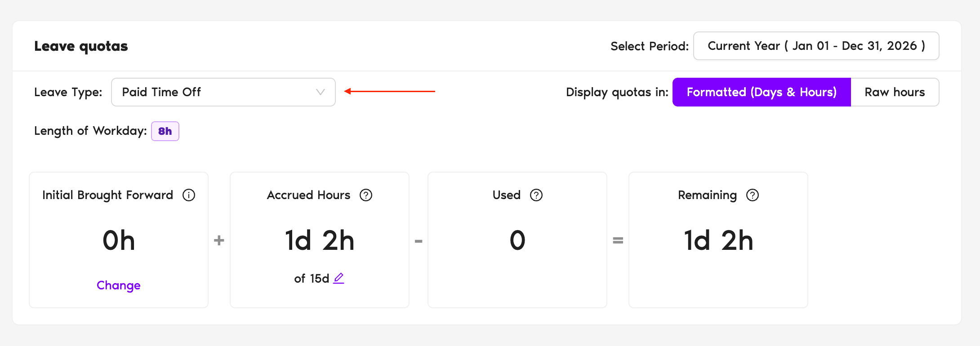Select the Accrued Hours 1d 2h value

(x=320, y=240)
